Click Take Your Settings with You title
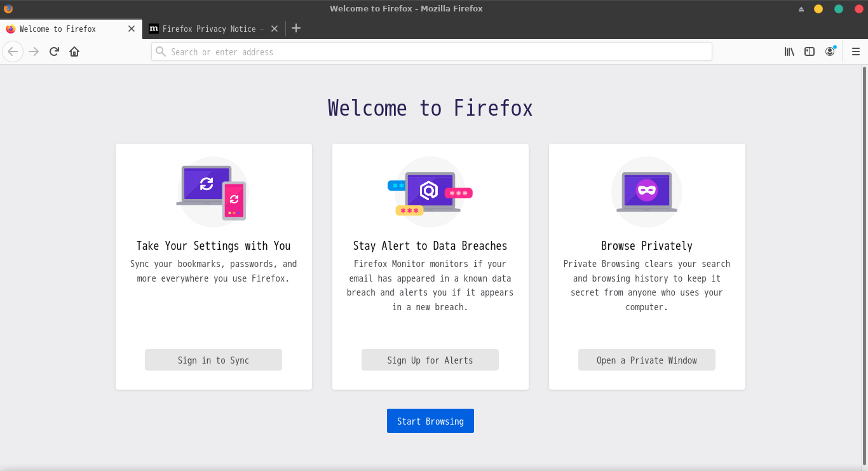Image resolution: width=868 pixels, height=471 pixels. tap(214, 246)
